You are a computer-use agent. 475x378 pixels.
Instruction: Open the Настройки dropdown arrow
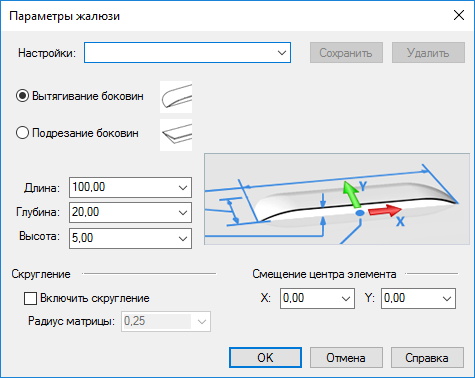point(282,53)
